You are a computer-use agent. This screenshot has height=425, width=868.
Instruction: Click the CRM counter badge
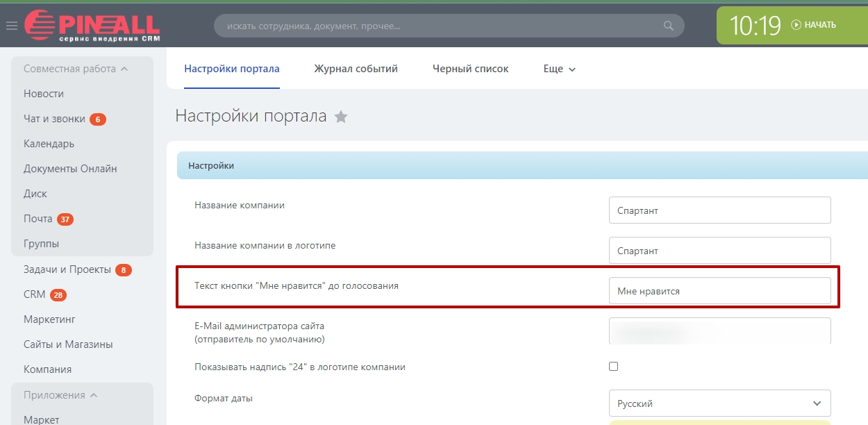coord(58,295)
